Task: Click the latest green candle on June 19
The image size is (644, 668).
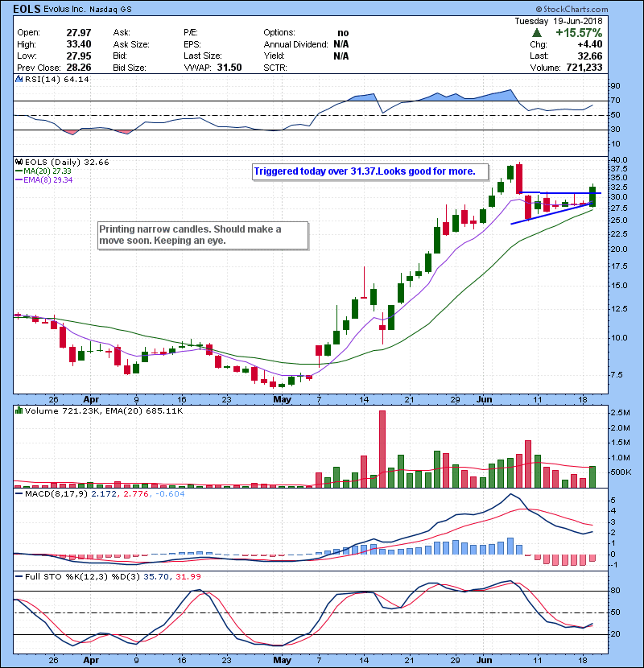Action: pyautogui.click(x=592, y=197)
